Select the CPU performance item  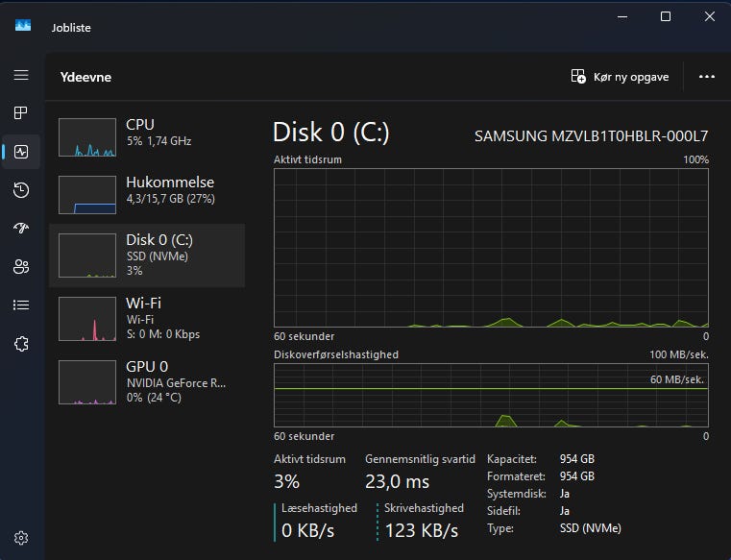pyautogui.click(x=147, y=137)
